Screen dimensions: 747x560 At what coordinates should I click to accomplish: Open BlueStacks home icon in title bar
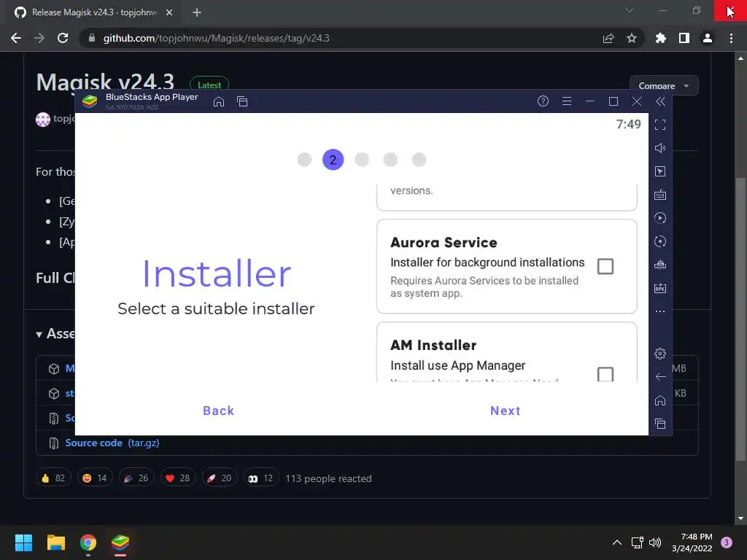pyautogui.click(x=219, y=101)
